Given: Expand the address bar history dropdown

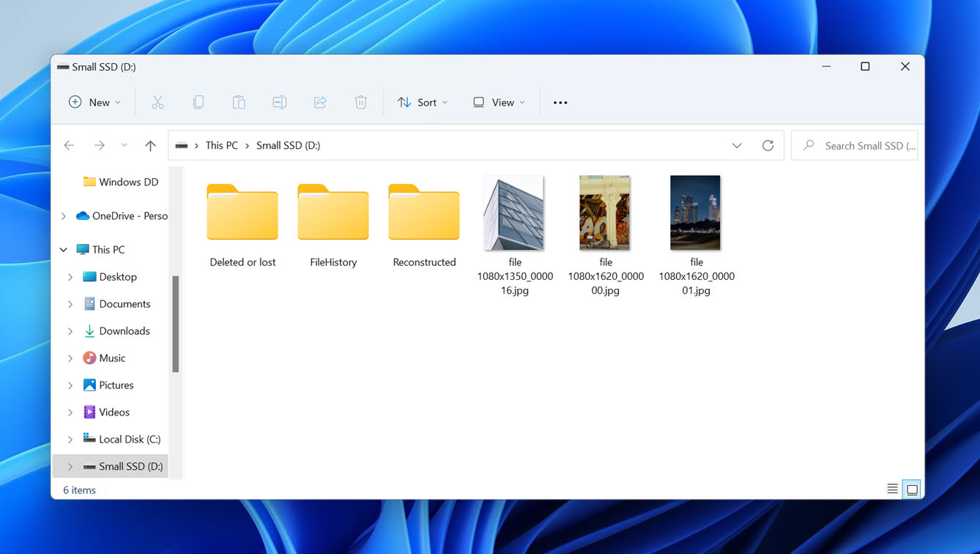Looking at the screenshot, I should click(737, 146).
